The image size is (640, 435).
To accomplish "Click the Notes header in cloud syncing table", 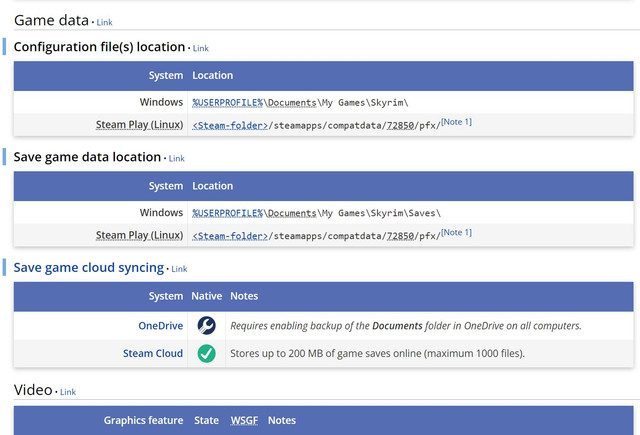I will coord(244,296).
